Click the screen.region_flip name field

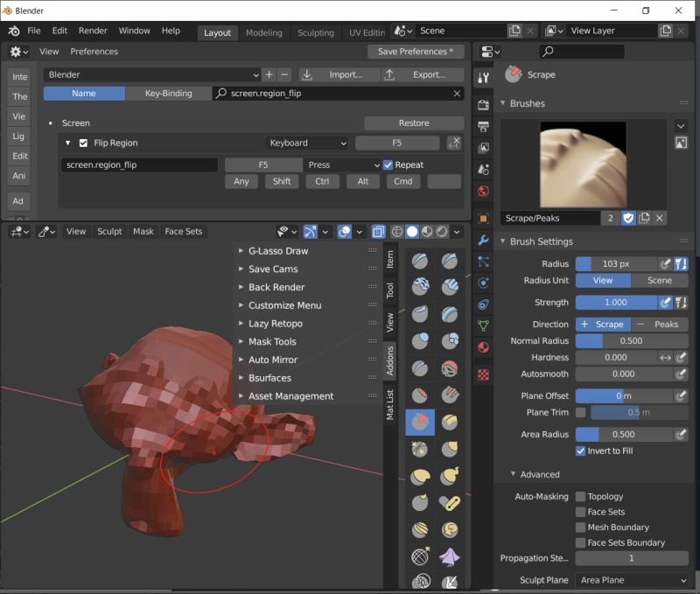(139, 164)
